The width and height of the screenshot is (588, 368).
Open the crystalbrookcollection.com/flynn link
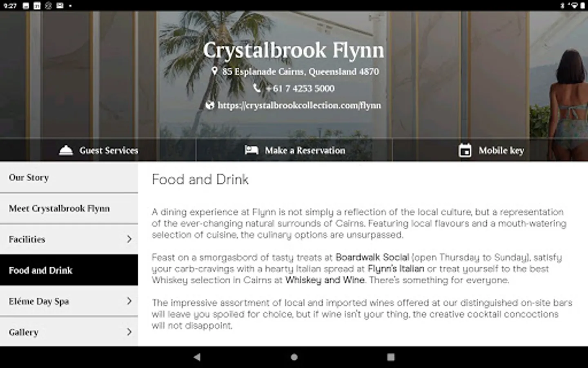[x=299, y=105]
